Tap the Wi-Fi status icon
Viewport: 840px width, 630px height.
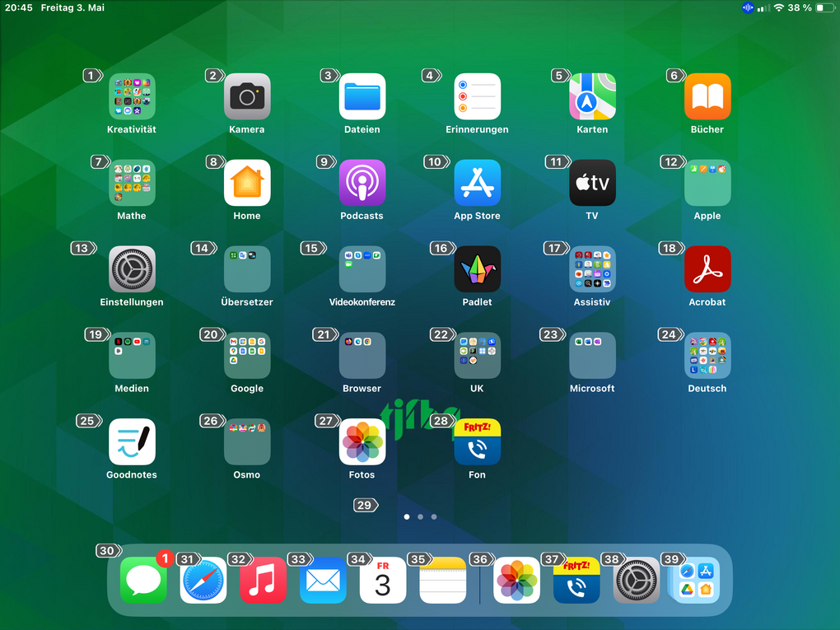[779, 7]
